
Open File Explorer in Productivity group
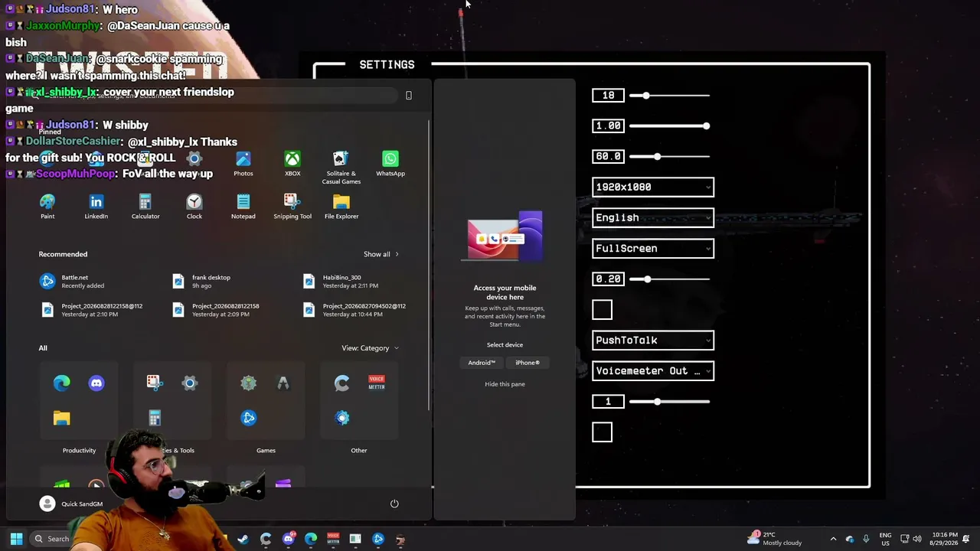62,418
